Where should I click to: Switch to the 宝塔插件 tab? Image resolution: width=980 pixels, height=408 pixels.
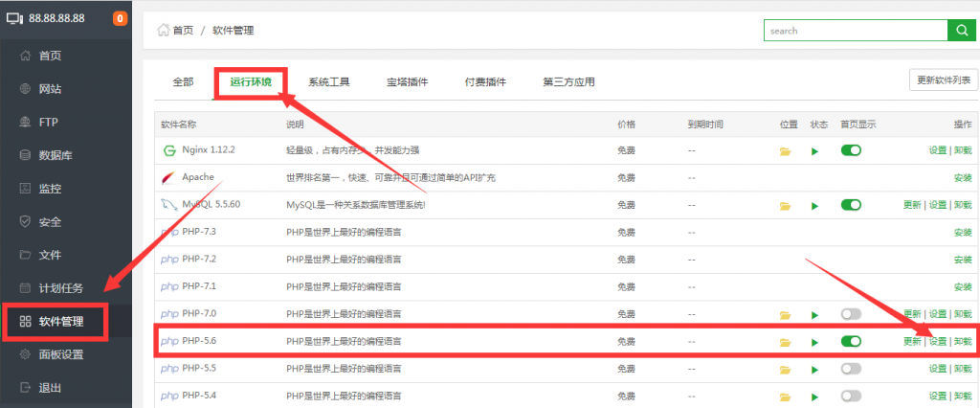(407, 82)
